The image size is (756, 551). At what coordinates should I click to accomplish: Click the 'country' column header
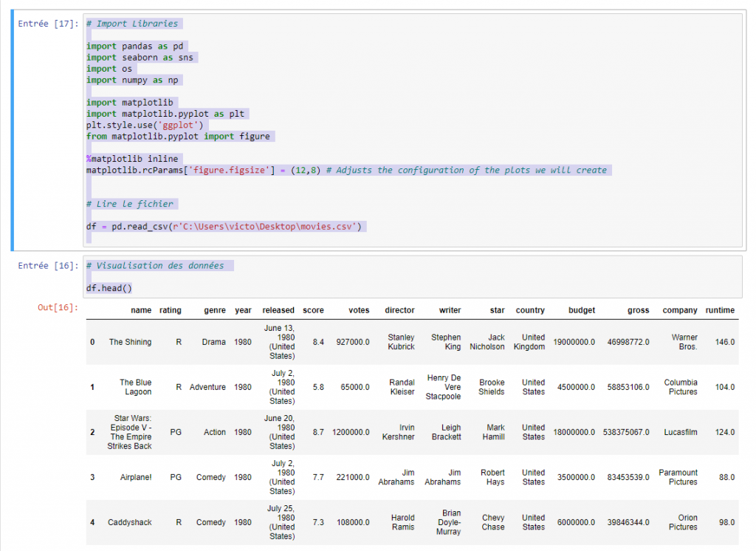coord(530,310)
